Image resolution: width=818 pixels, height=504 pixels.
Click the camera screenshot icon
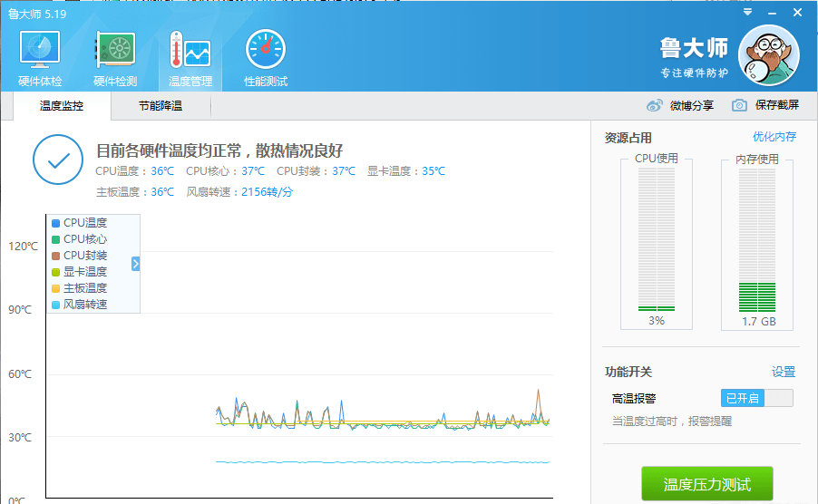coord(739,105)
